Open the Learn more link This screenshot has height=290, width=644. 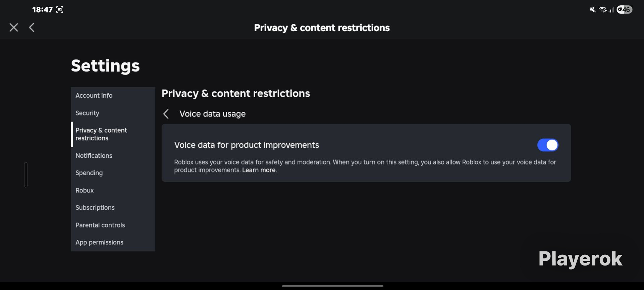(259, 170)
